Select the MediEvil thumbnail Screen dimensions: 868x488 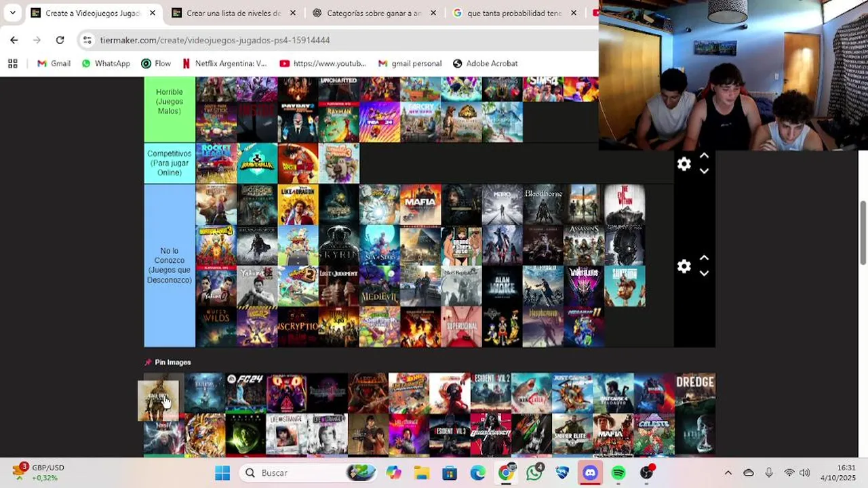click(380, 286)
